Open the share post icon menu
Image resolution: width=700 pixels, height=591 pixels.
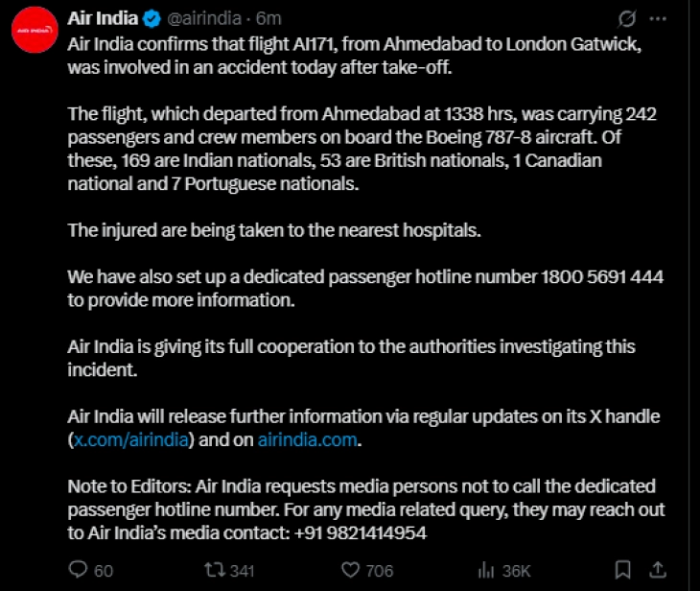661,570
